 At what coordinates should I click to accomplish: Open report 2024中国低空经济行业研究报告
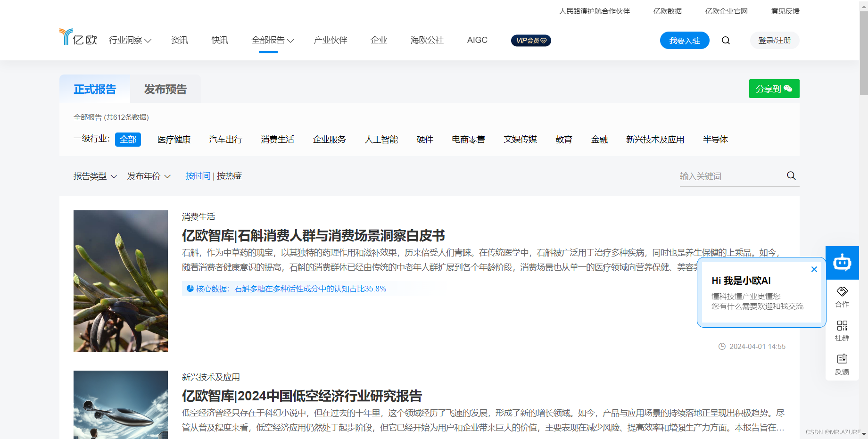[x=302, y=396]
